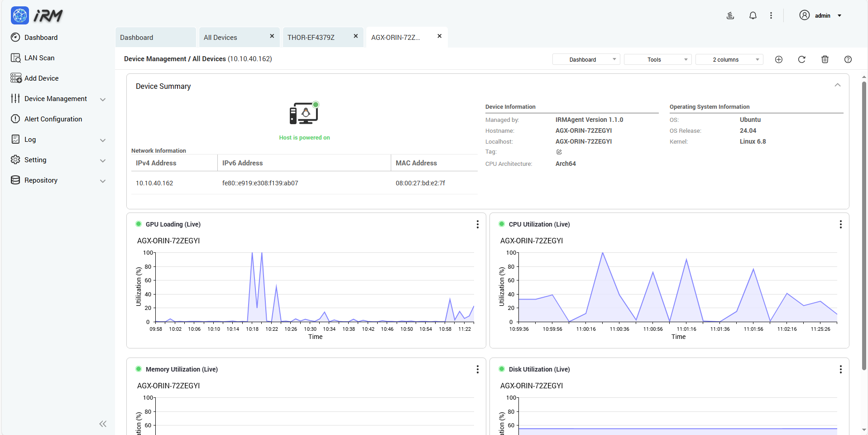The width and height of the screenshot is (868, 435).
Task: Open Alert Configuration in sidebar
Action: point(53,119)
